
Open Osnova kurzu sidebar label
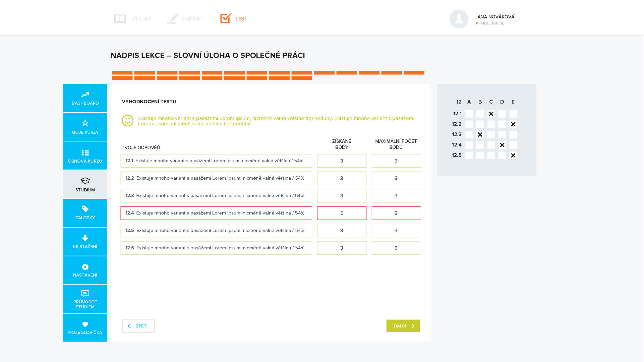pyautogui.click(x=85, y=161)
